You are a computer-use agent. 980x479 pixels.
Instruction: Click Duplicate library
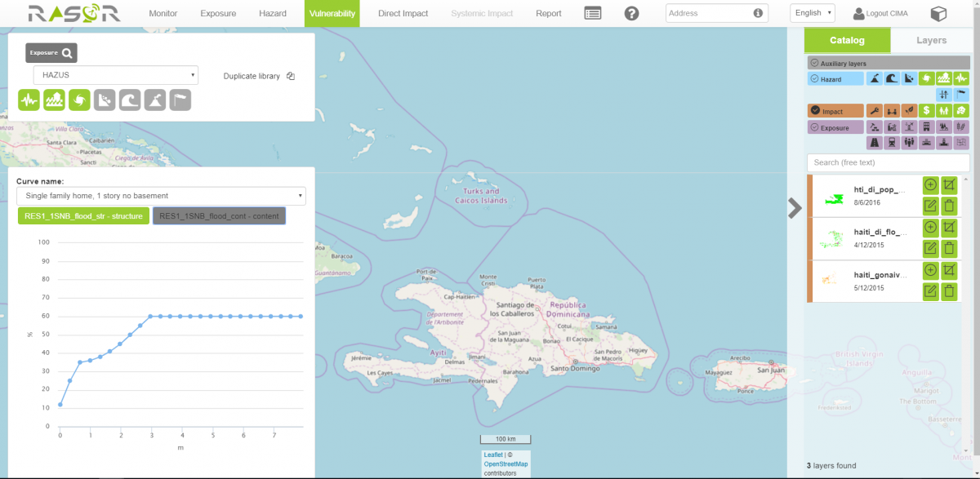(x=258, y=76)
